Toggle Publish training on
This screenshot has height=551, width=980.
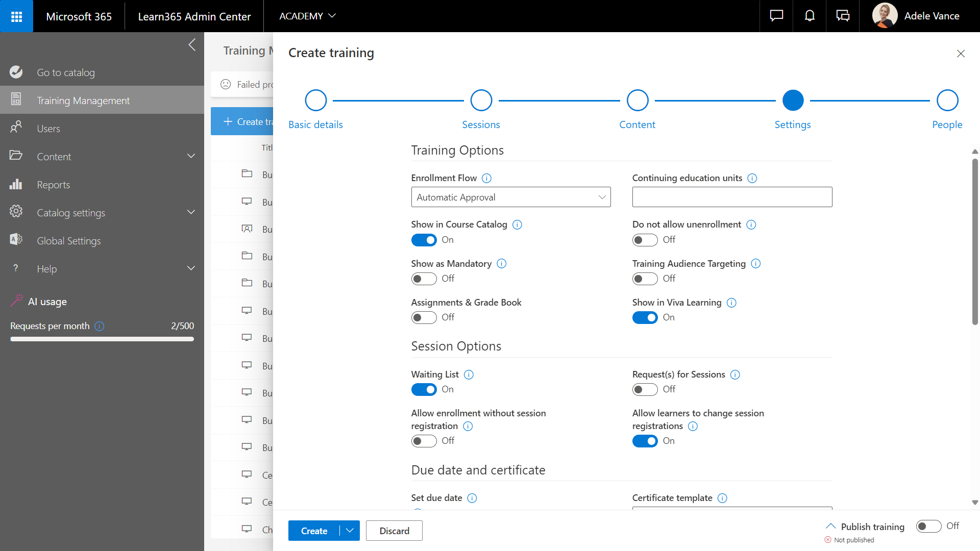tap(928, 526)
